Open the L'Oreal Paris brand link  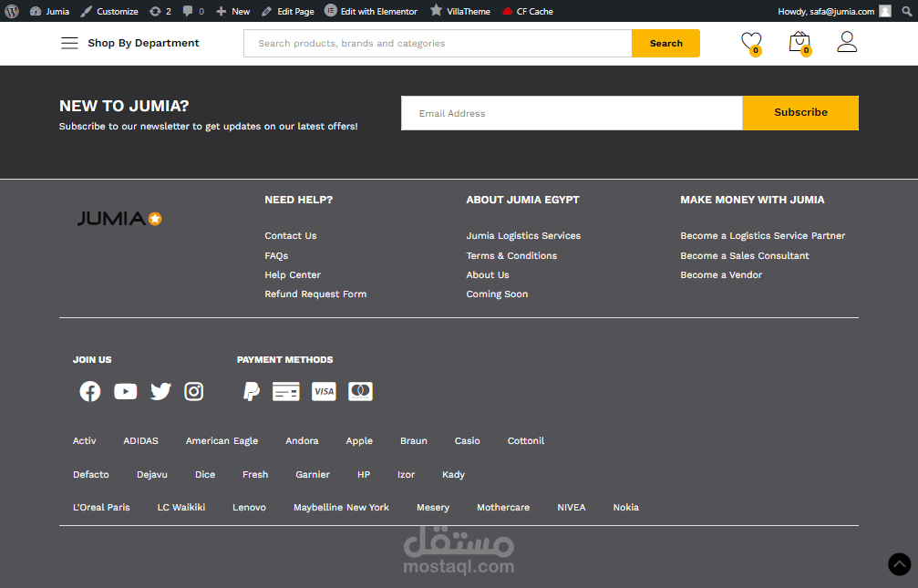point(101,507)
